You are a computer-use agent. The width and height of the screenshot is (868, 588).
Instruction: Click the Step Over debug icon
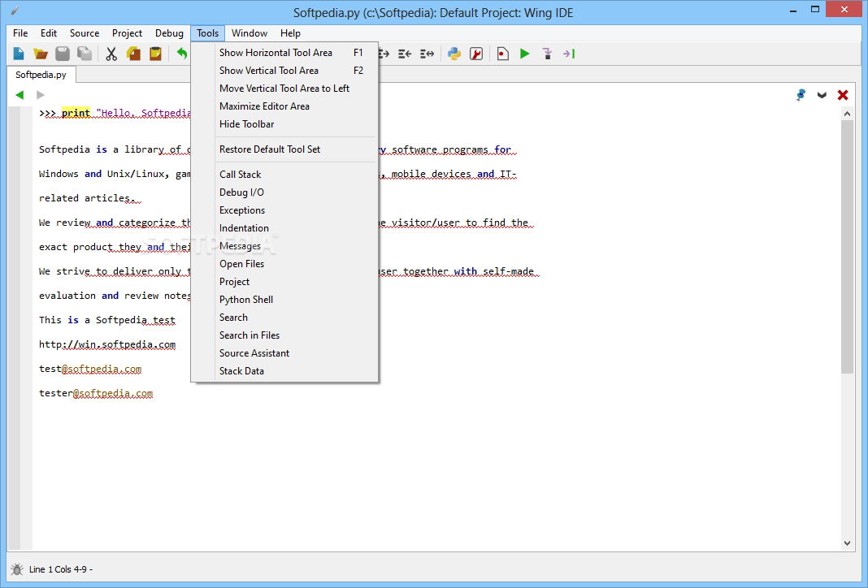point(569,54)
